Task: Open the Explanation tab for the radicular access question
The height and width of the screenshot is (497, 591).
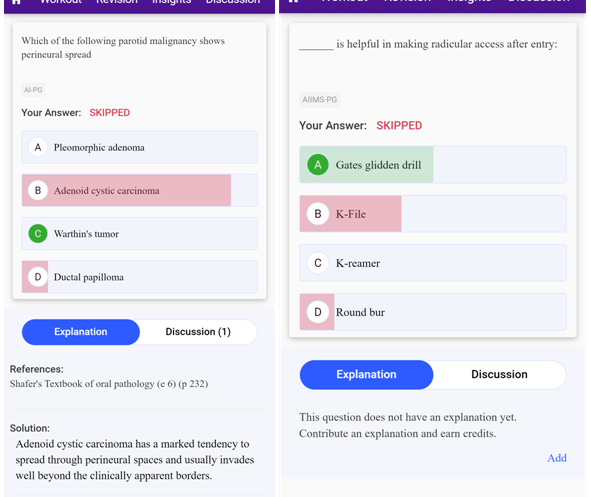Action: (366, 375)
